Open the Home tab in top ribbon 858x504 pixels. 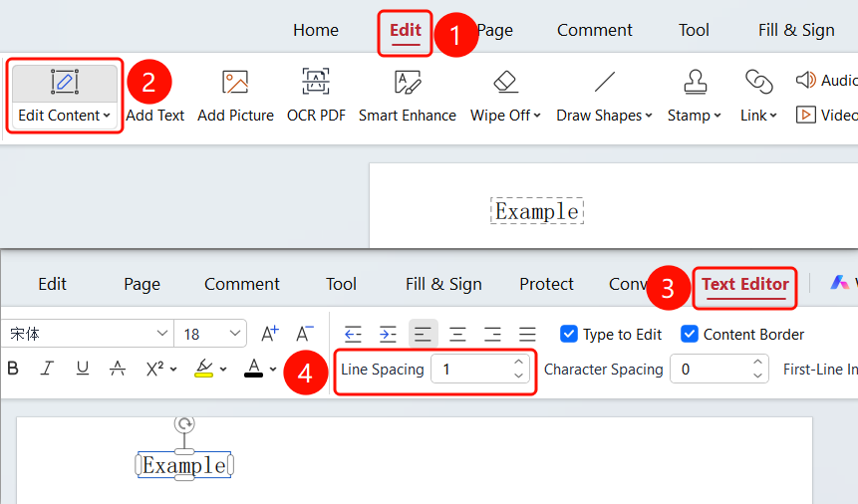[x=316, y=30]
